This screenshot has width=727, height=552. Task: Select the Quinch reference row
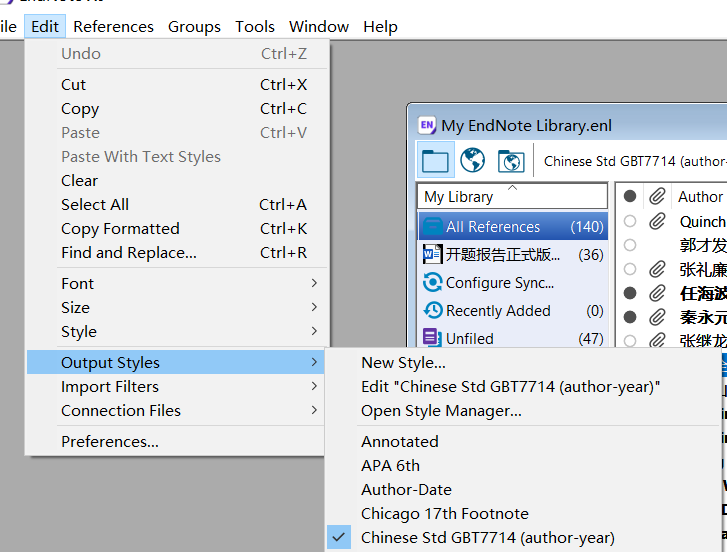tap(672, 221)
